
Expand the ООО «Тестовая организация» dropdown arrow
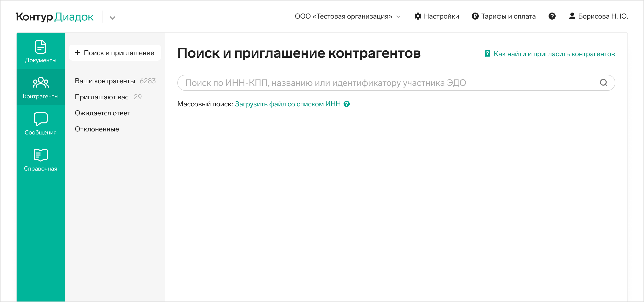click(398, 17)
